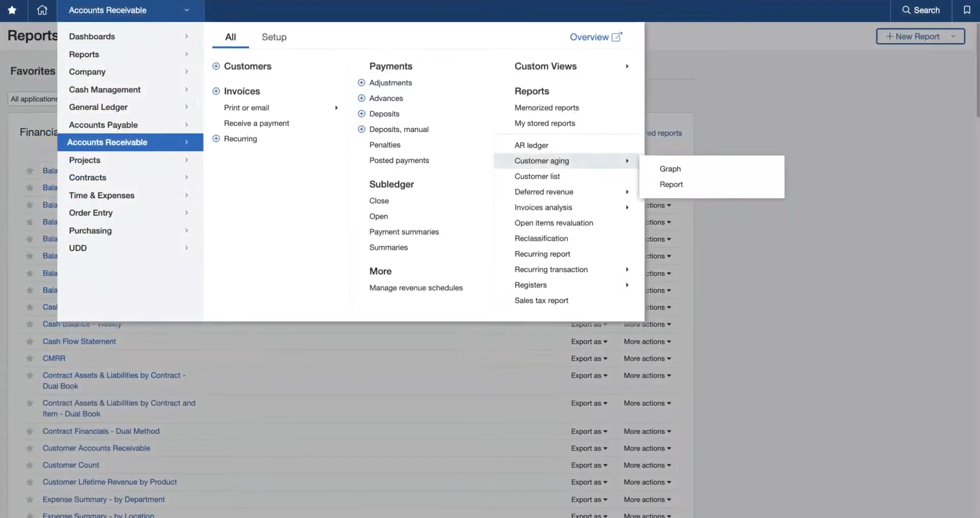Click the plus icon beside Deposits
This screenshot has width=980, height=518.
click(x=361, y=114)
